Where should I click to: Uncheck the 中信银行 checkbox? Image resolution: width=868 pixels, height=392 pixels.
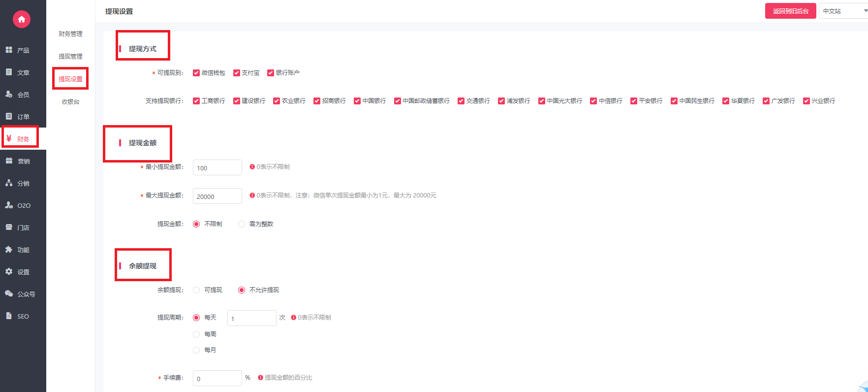click(x=593, y=101)
